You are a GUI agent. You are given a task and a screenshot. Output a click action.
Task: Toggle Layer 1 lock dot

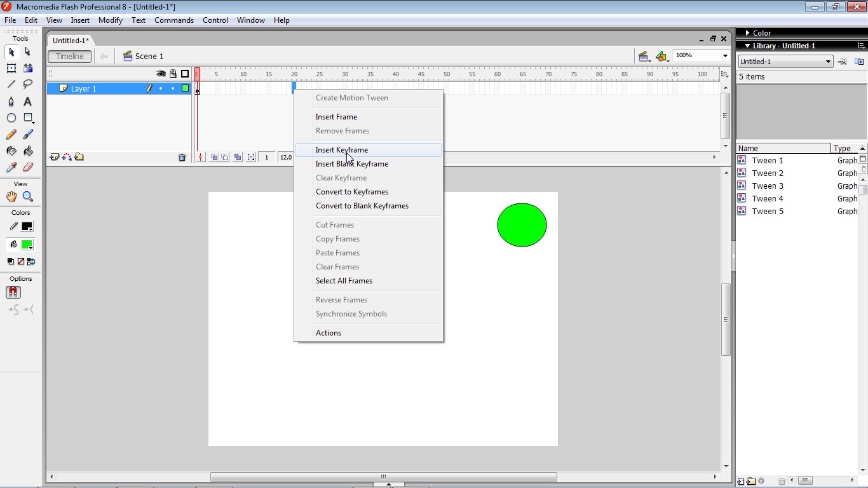click(x=173, y=88)
